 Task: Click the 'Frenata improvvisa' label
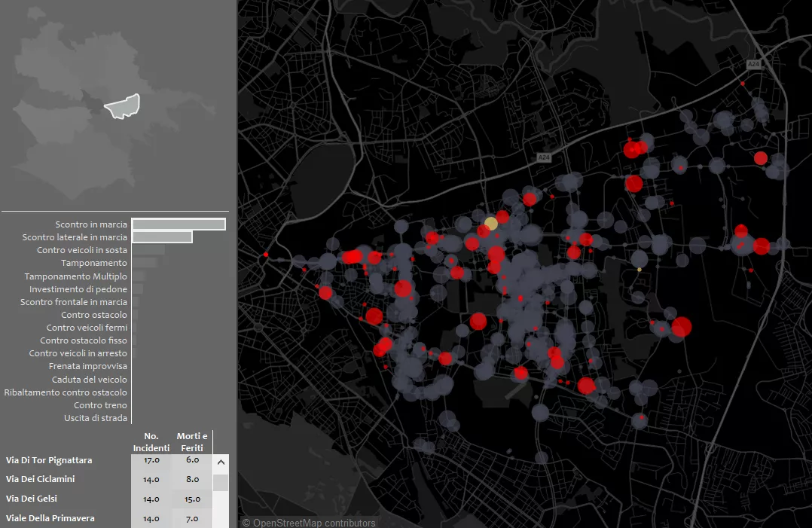[88, 367]
